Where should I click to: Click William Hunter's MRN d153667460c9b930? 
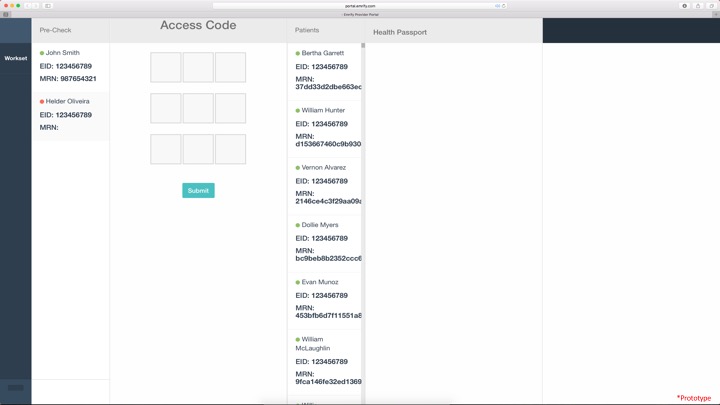(x=328, y=141)
